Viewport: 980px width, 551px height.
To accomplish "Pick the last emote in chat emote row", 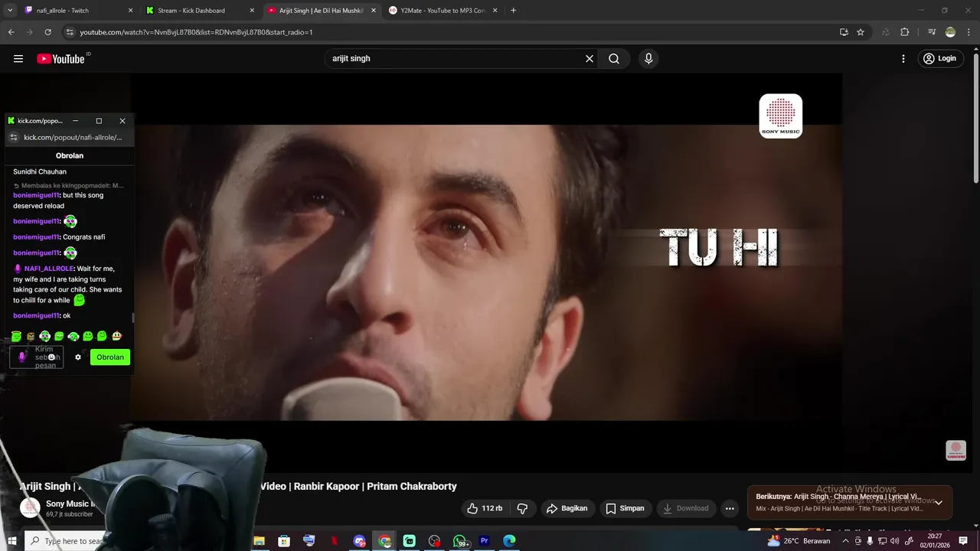I will pos(116,336).
